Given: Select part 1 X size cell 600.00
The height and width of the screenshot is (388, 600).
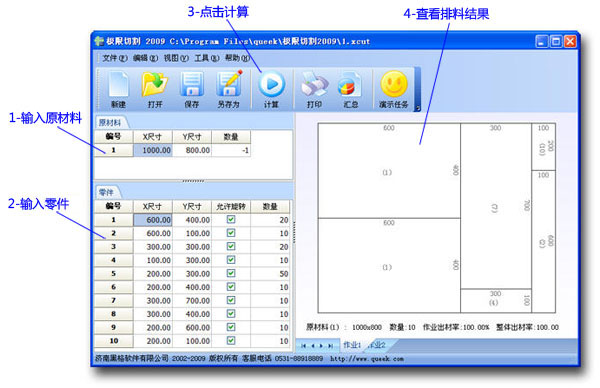Looking at the screenshot, I should [x=153, y=220].
